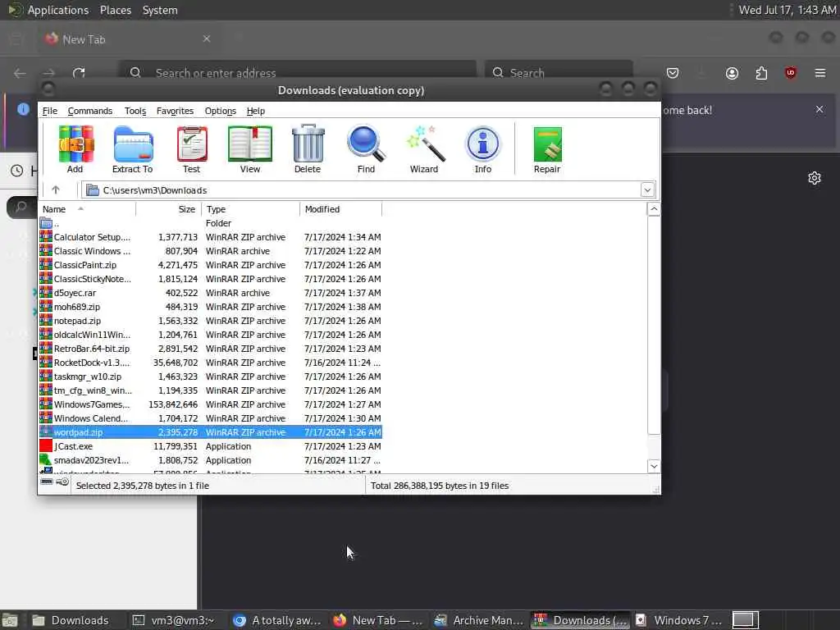The height and width of the screenshot is (630, 840).
Task: Select ClassicPaint.zip file
Action: click(211, 265)
